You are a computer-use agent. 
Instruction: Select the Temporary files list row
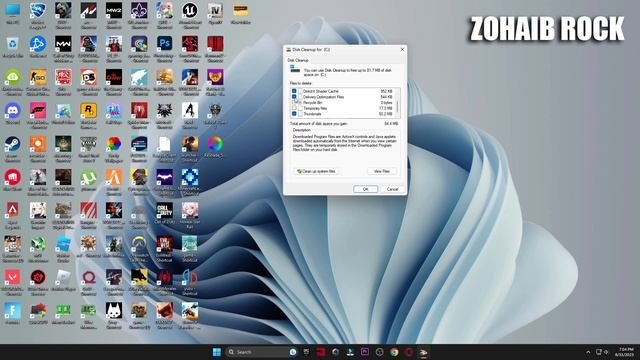point(344,108)
